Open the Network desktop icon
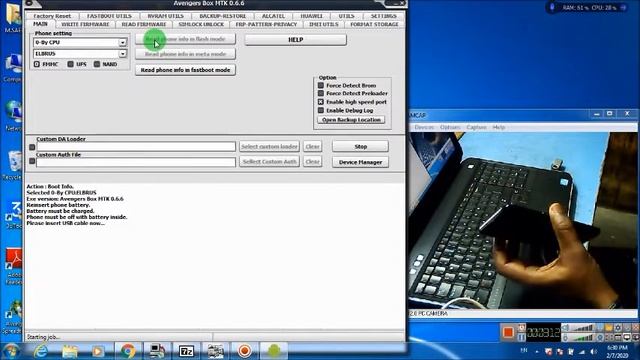This screenshot has width=640, height=360. tap(14, 116)
